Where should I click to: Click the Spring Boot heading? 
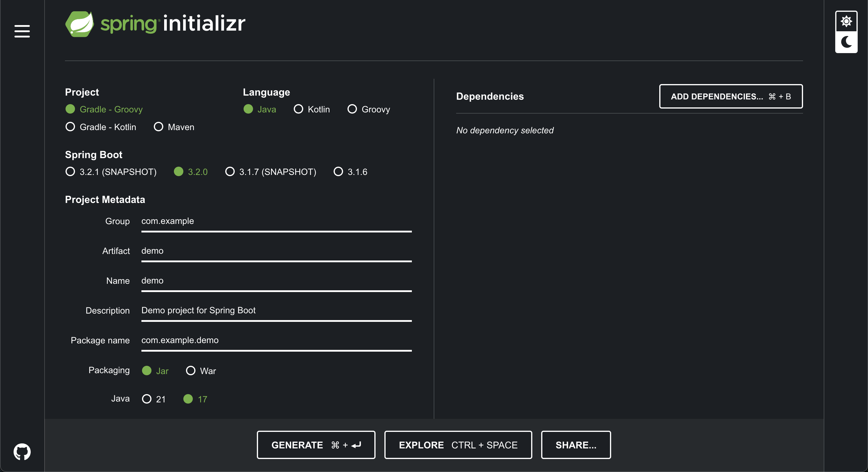point(94,155)
